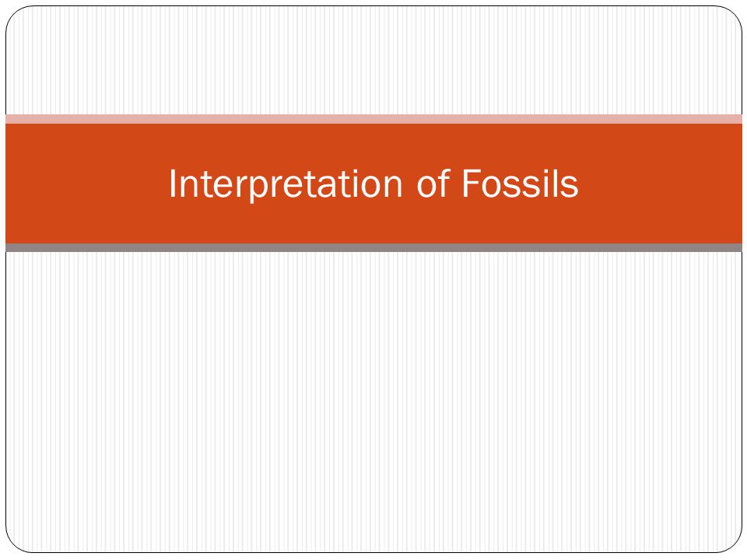The width and height of the screenshot is (747, 560).
Task: Click the orange area above the title text
Action: click(x=373, y=145)
